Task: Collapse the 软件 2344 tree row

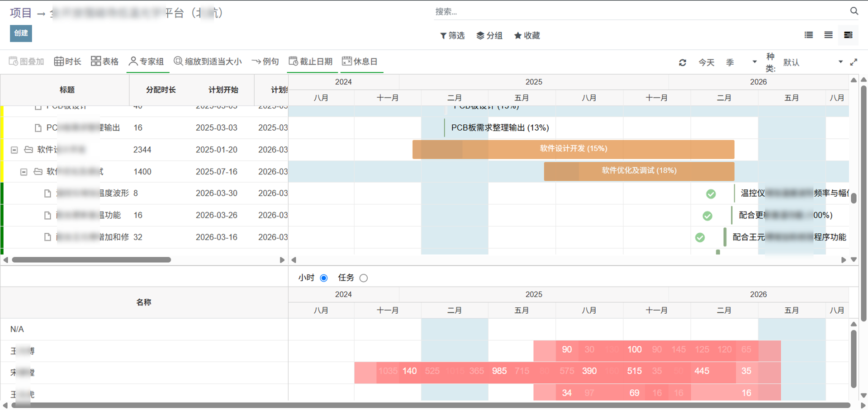Action: tap(14, 150)
